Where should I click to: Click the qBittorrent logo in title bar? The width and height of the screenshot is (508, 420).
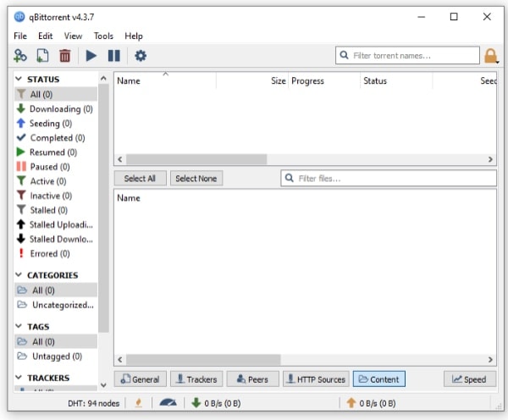point(19,17)
